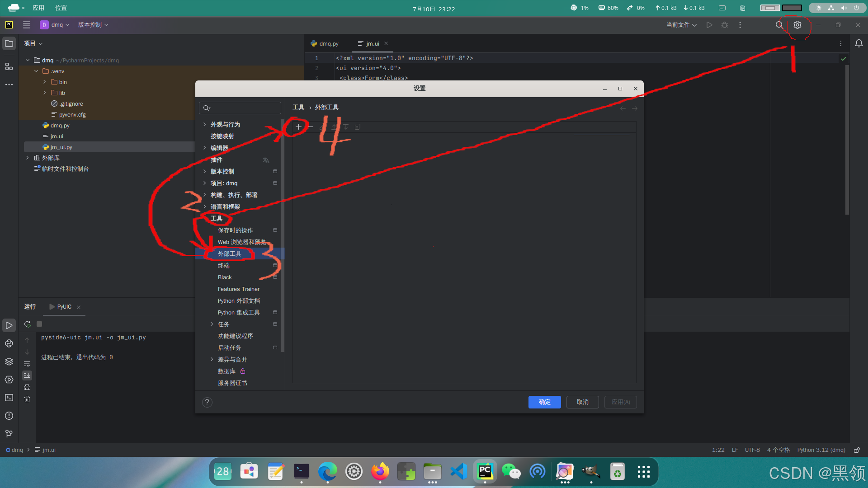
Task: Open the Python Packages tool window
Action: pos(9,361)
